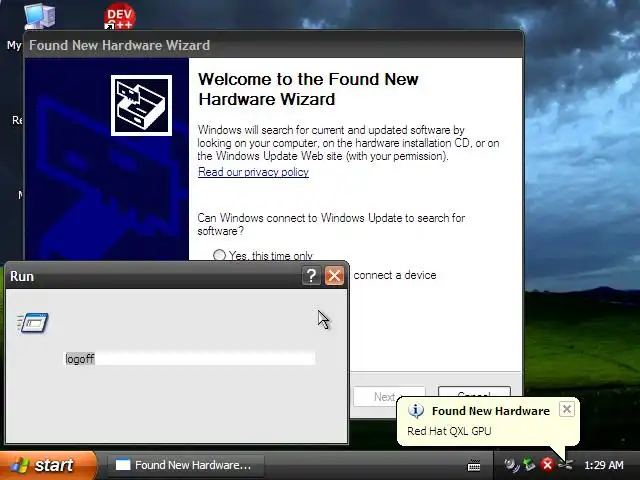640x480 pixels.
Task: Open the Start menu
Action: pos(48,465)
